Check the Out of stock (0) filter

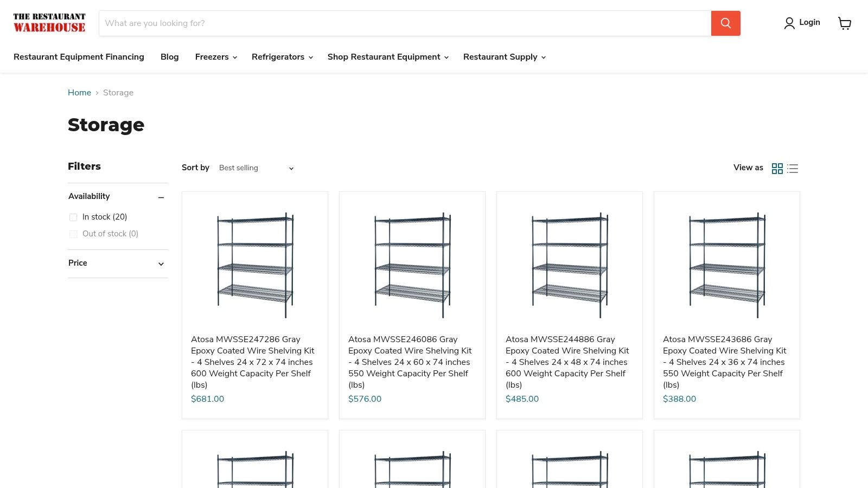[x=73, y=234]
